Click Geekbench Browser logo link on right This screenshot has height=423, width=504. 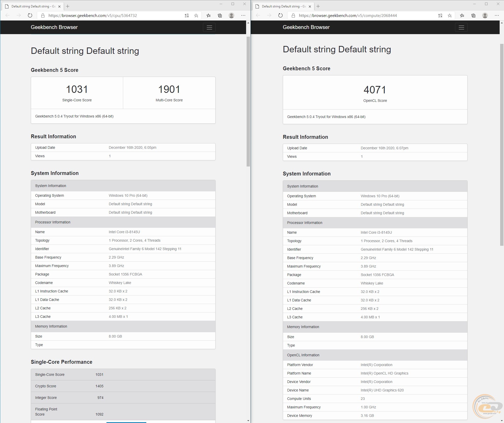pos(306,27)
